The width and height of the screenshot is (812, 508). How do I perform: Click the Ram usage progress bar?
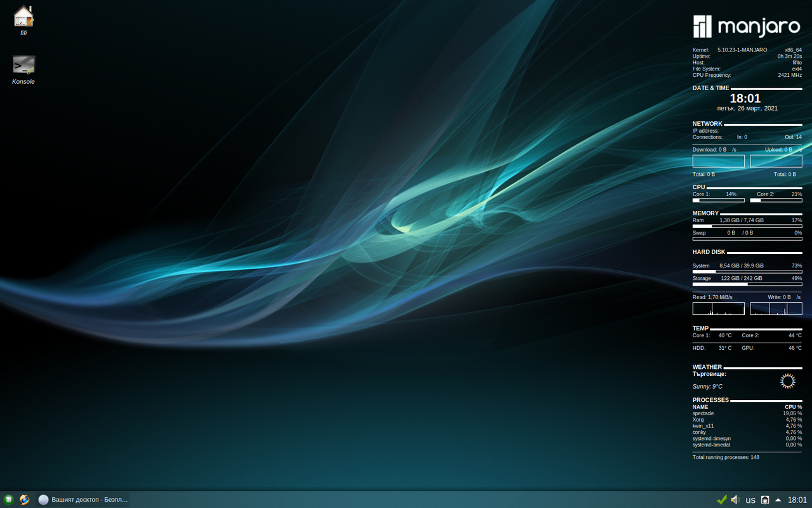747,226
